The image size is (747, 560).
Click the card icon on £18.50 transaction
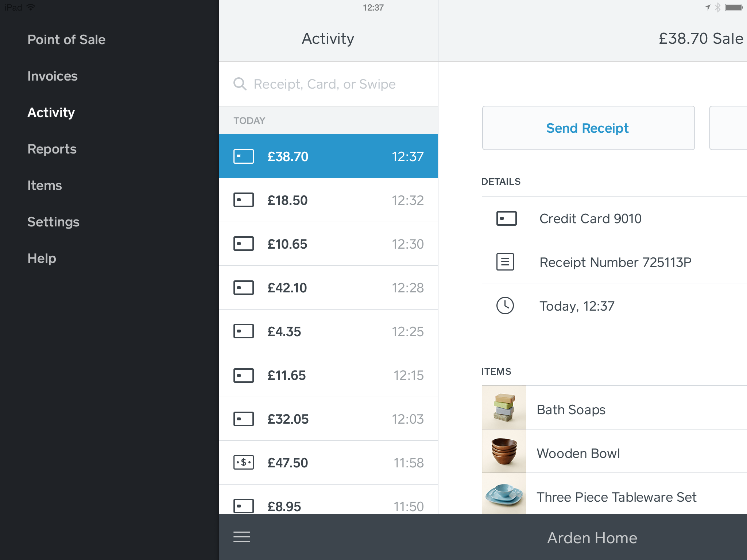click(244, 200)
